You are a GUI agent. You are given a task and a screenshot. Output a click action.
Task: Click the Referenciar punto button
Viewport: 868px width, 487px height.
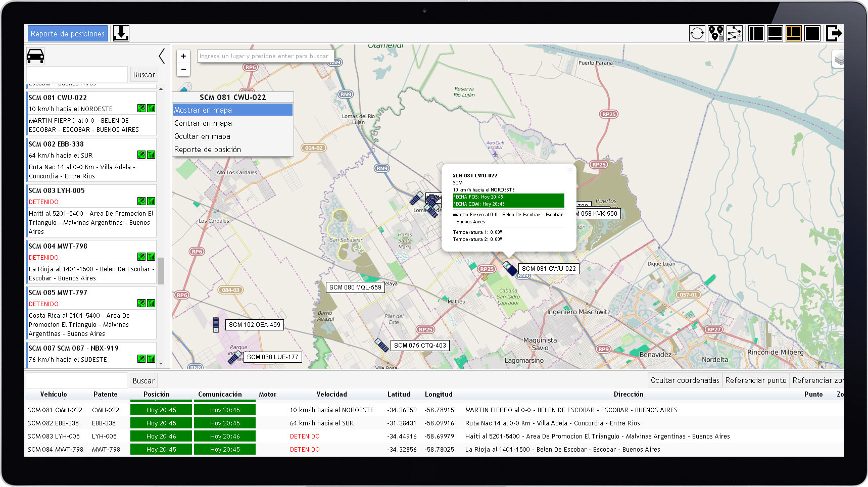point(756,380)
